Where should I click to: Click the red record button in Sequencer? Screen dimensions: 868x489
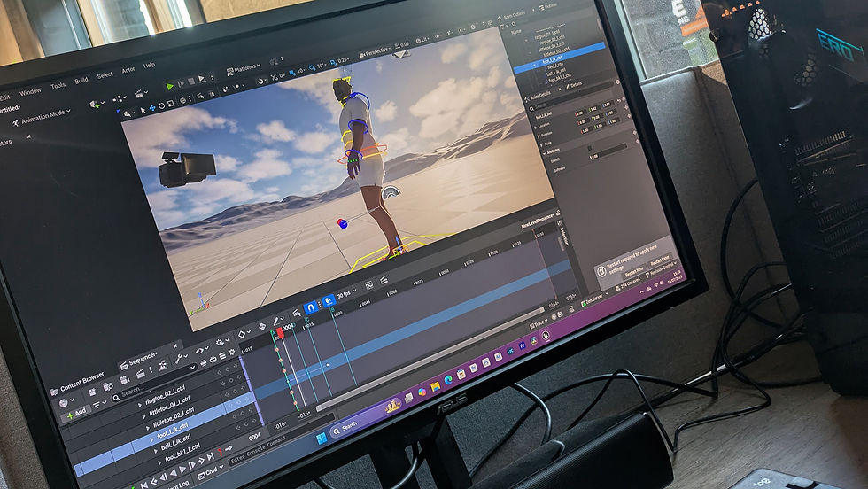(x=220, y=453)
